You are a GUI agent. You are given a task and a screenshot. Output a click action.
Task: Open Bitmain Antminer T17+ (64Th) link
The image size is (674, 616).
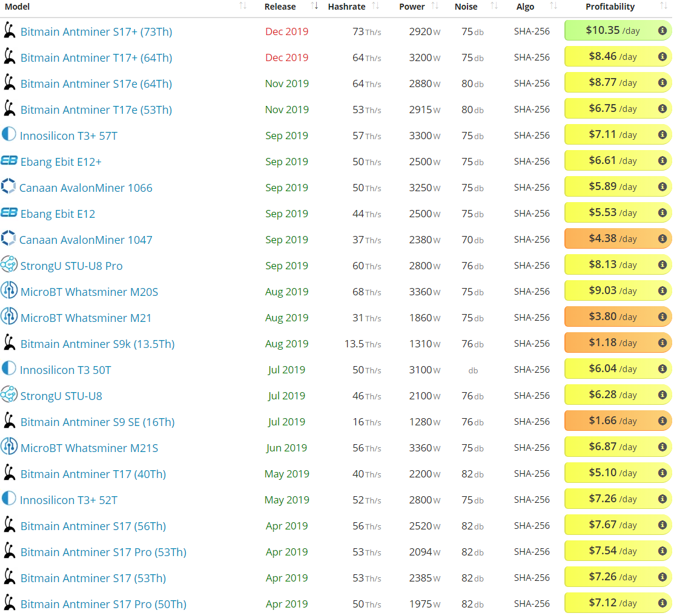click(x=96, y=57)
